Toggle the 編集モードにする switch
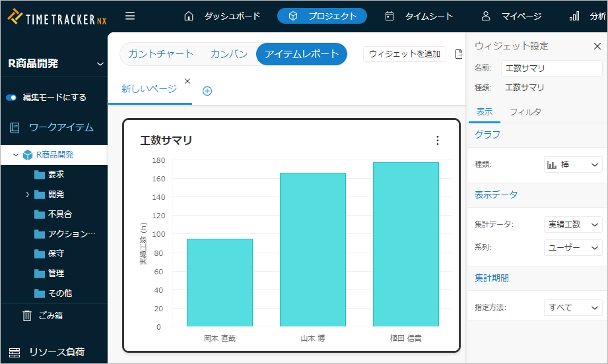Screen dimensions: 608x364 click(x=11, y=98)
